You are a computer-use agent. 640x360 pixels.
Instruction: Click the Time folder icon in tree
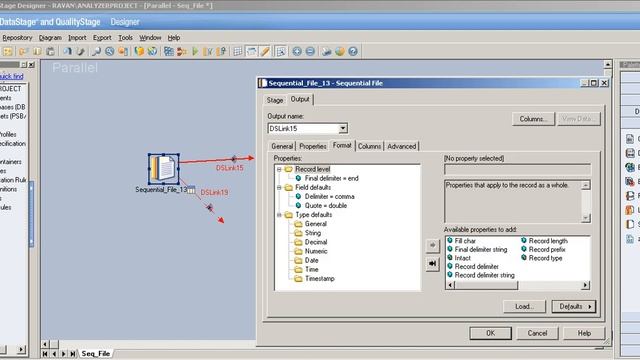[x=298, y=269]
